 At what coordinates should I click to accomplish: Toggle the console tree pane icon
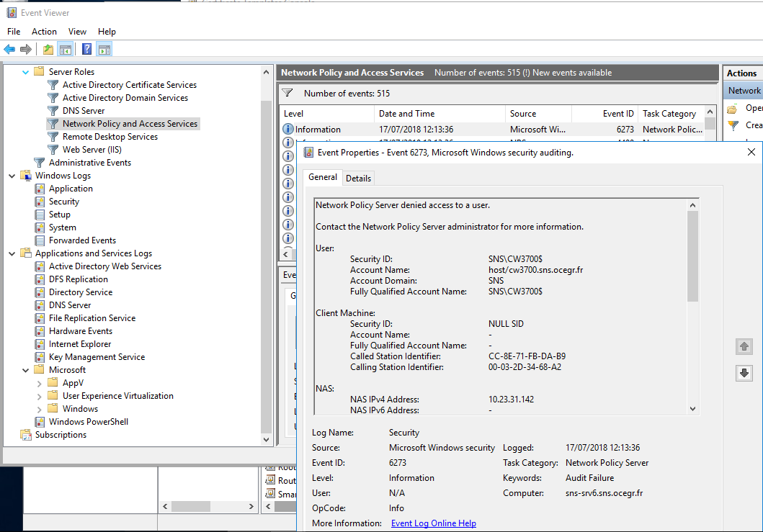[66, 49]
